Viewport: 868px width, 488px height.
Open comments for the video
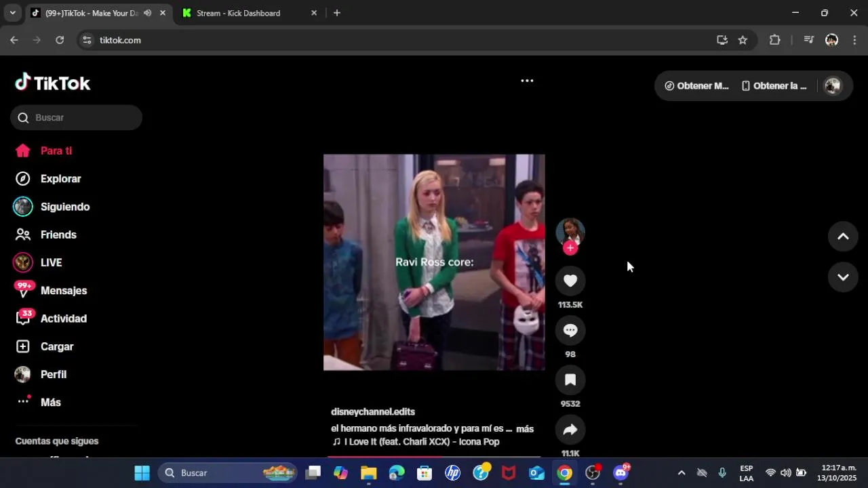tap(570, 330)
